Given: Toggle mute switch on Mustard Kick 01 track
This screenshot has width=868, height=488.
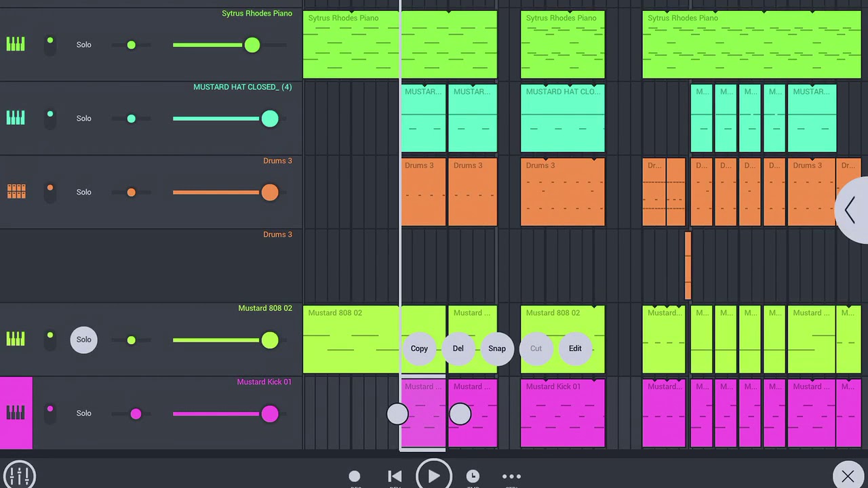Looking at the screenshot, I should coord(50,413).
